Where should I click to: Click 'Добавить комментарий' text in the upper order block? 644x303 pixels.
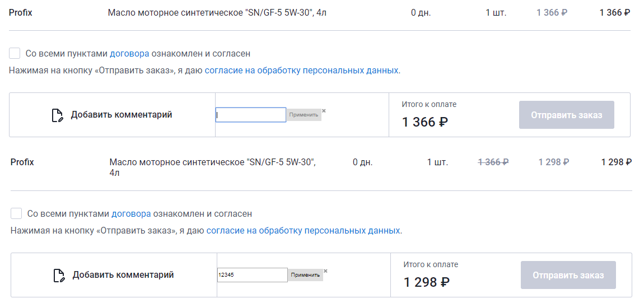121,115
